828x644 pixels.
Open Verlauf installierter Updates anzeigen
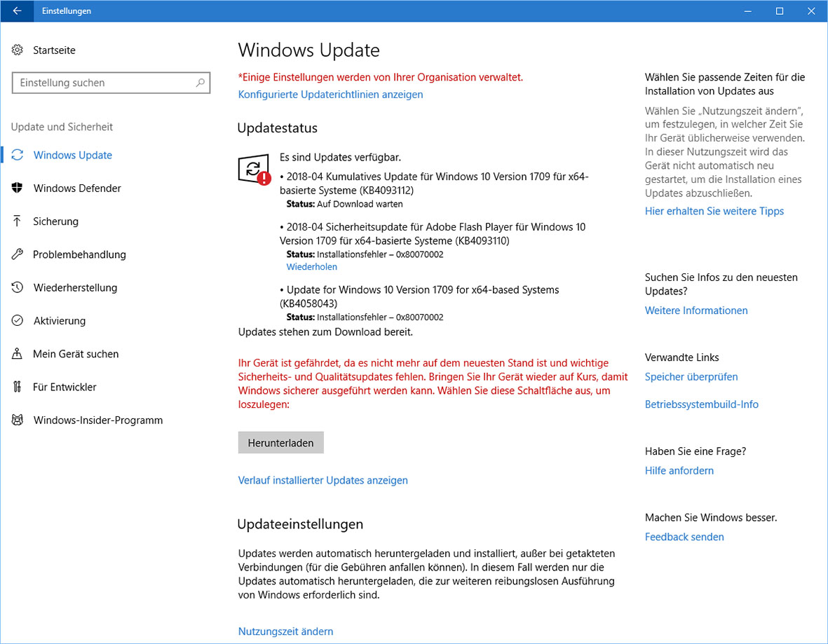point(323,480)
